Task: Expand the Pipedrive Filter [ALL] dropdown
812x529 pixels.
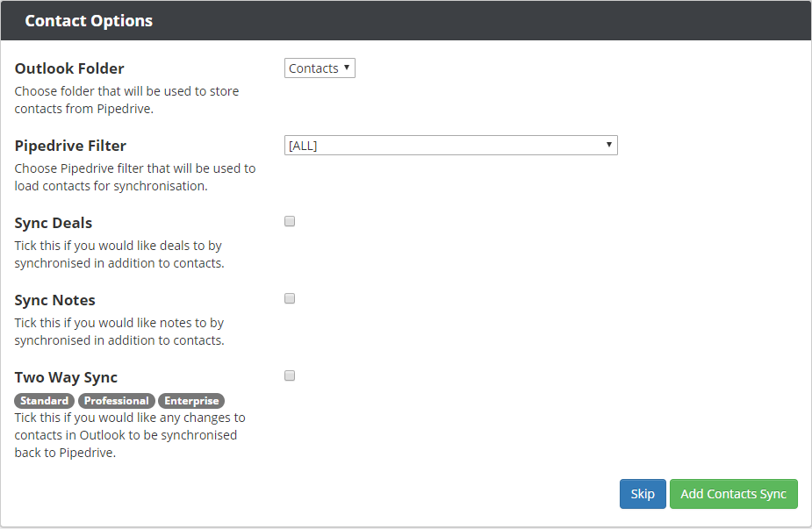Action: pos(450,145)
